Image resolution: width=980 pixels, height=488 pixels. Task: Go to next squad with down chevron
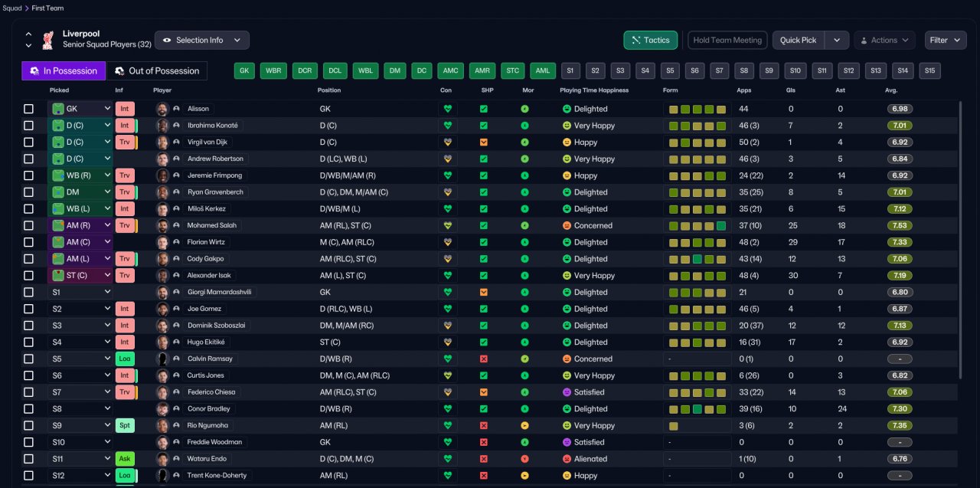point(28,45)
